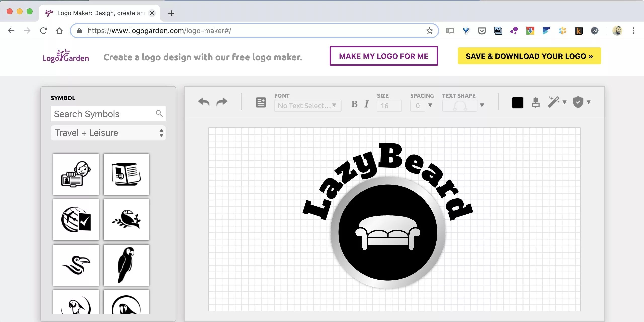The width and height of the screenshot is (644, 322).
Task: Click the blue flag extension icon
Action: click(x=546, y=31)
